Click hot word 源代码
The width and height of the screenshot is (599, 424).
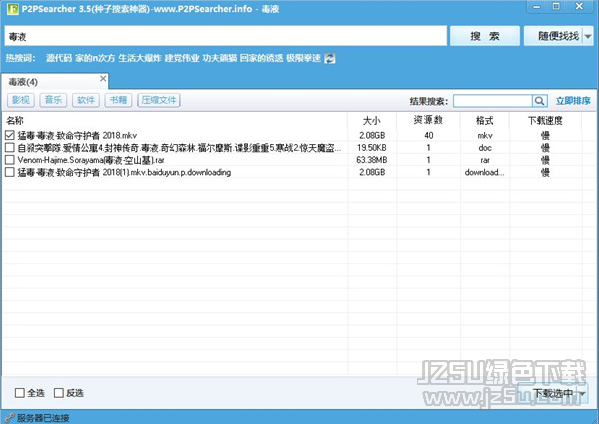59,58
